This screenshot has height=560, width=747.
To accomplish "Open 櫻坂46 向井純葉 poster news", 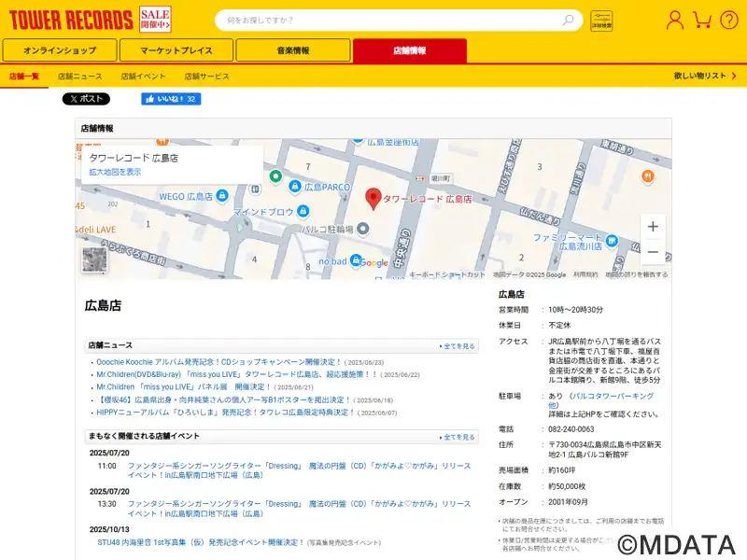I will click(x=224, y=400).
